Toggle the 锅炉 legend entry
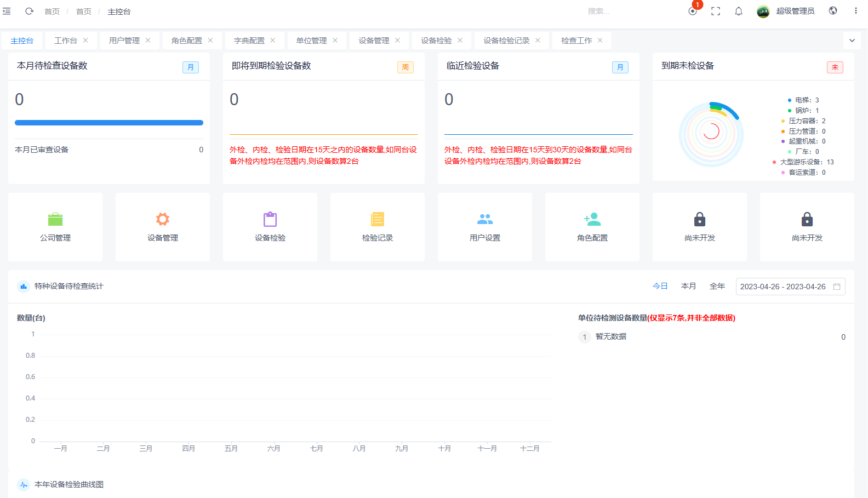 (x=803, y=111)
